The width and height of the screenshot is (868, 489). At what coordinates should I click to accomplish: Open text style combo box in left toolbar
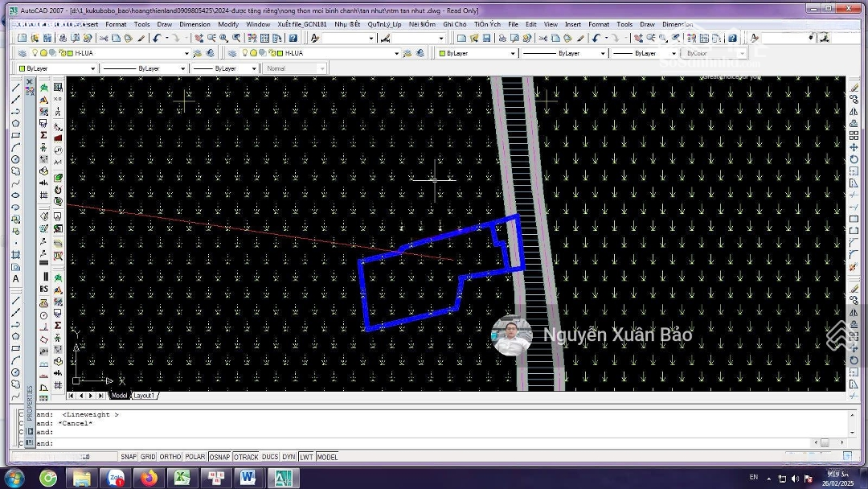[348, 38]
